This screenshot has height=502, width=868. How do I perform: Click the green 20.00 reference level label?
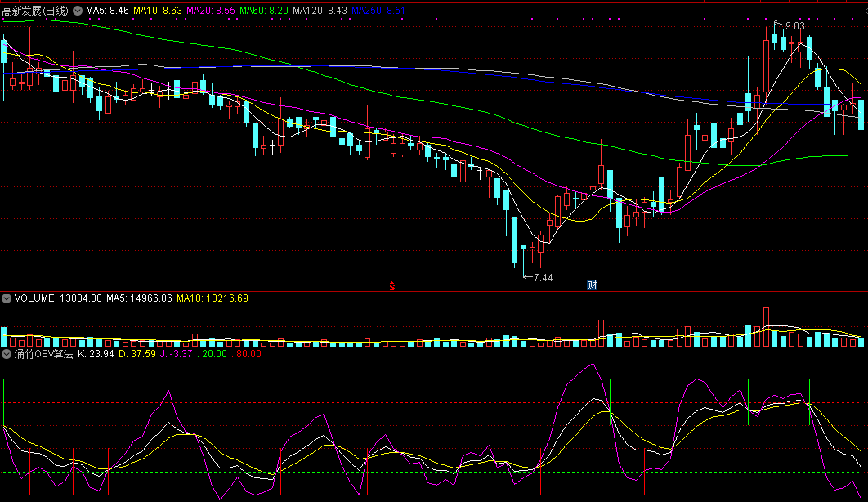(214, 354)
